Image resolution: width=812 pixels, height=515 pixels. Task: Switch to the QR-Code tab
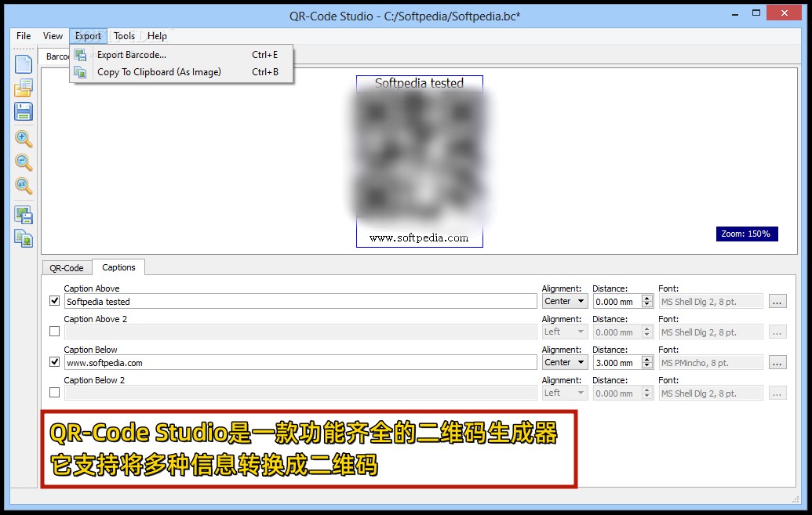click(x=66, y=268)
